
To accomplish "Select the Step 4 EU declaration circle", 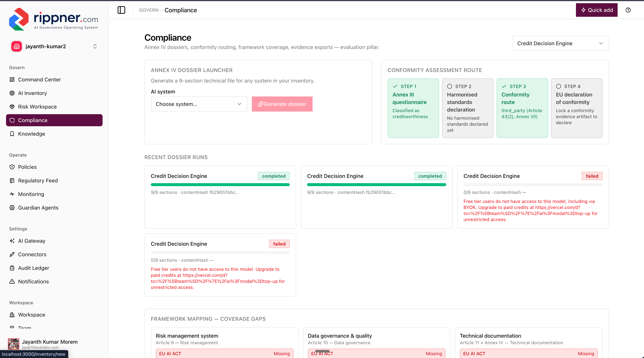I will click(x=558, y=86).
